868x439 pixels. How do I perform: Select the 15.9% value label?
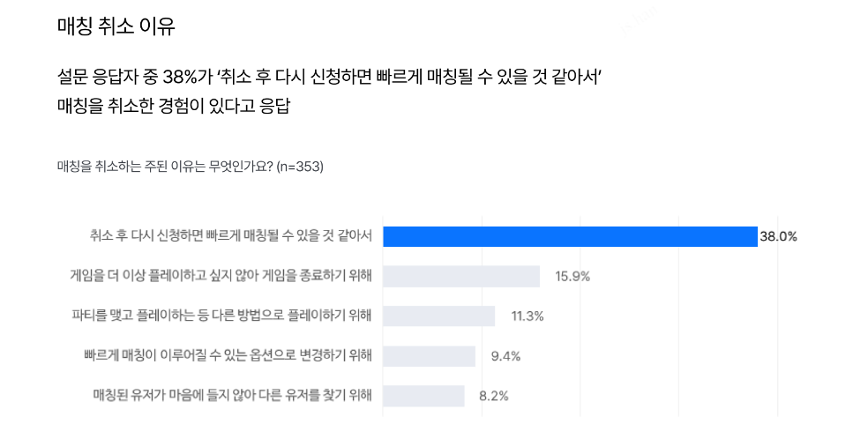tap(572, 277)
